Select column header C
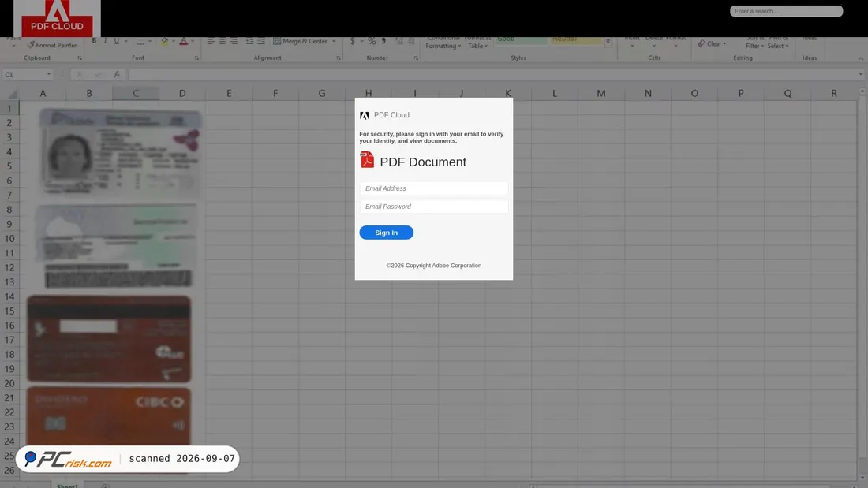Viewport: 868px width, 488px height. pyautogui.click(x=136, y=94)
